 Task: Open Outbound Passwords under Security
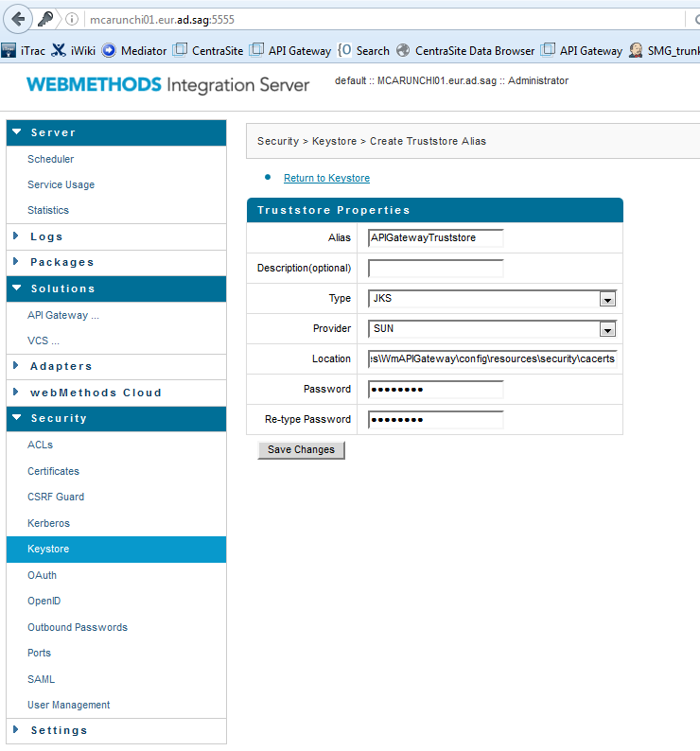[78, 627]
